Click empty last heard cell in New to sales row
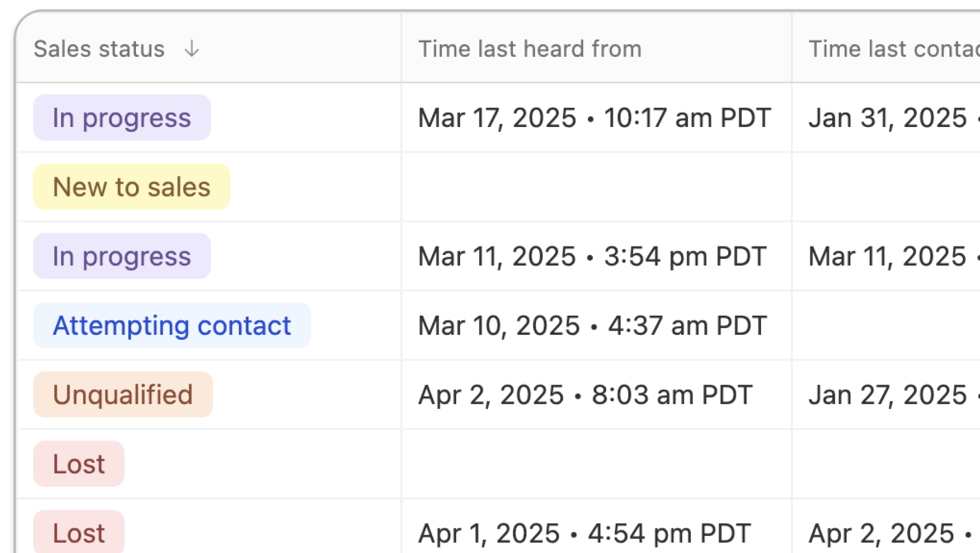The height and width of the screenshot is (553, 980). pyautogui.click(x=595, y=187)
